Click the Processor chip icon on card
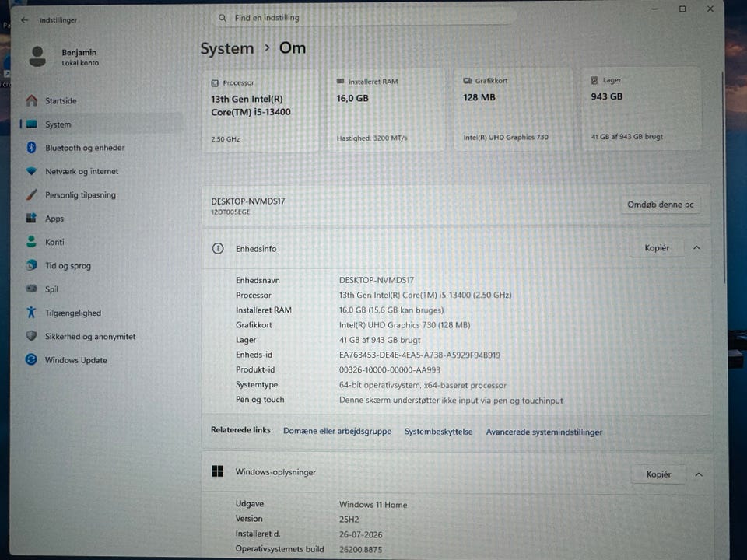 (x=215, y=83)
